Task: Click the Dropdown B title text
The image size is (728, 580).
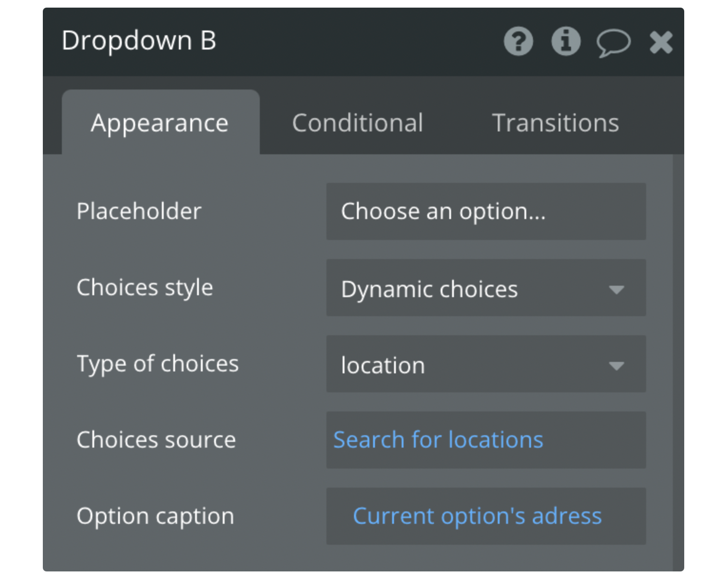Action: pos(139,40)
